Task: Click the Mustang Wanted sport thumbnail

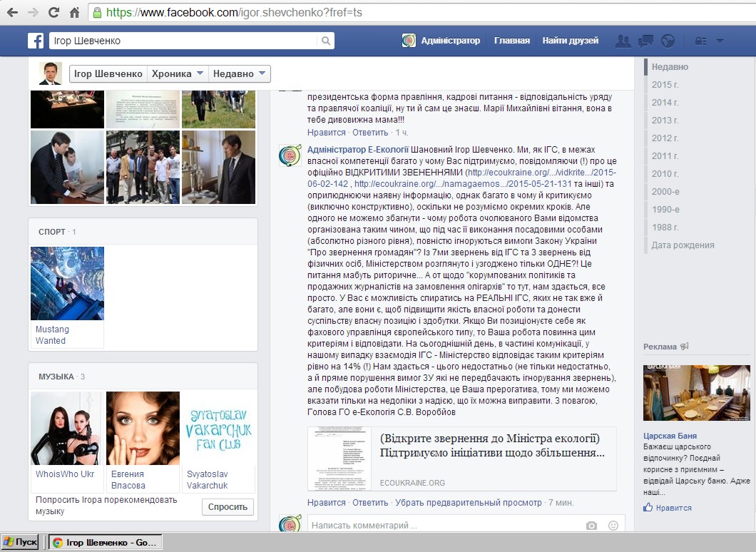Action: [68, 283]
